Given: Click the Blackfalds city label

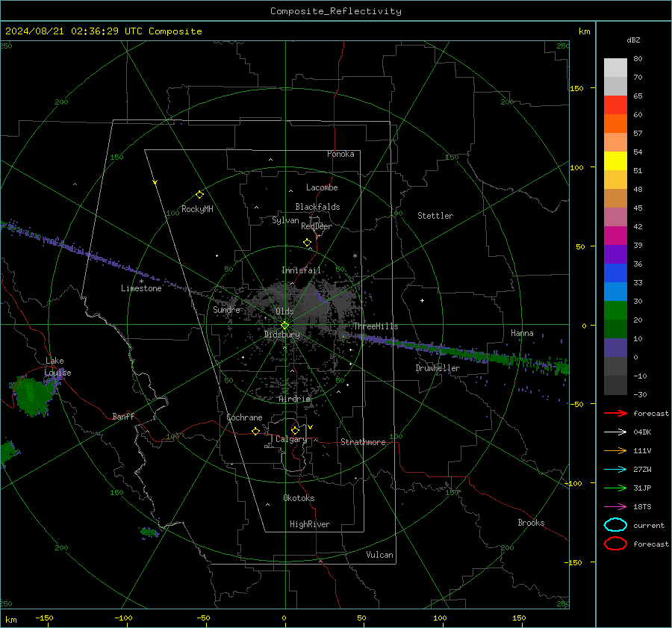Looking at the screenshot, I should [x=317, y=207].
